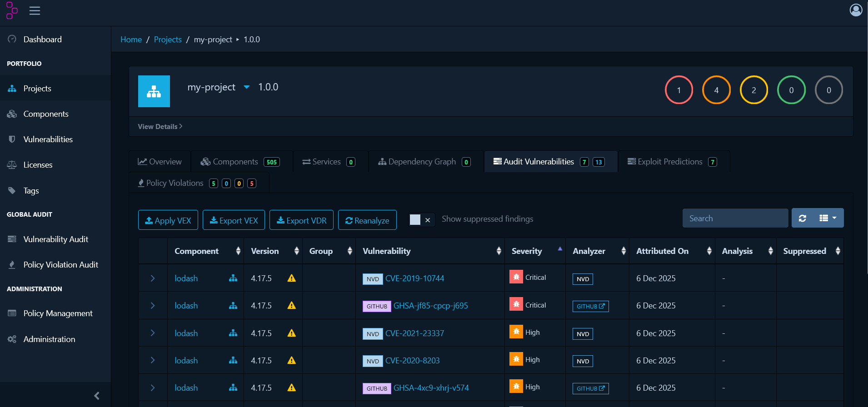Click the Export VEX button
Image resolution: width=868 pixels, height=407 pixels.
(234, 220)
